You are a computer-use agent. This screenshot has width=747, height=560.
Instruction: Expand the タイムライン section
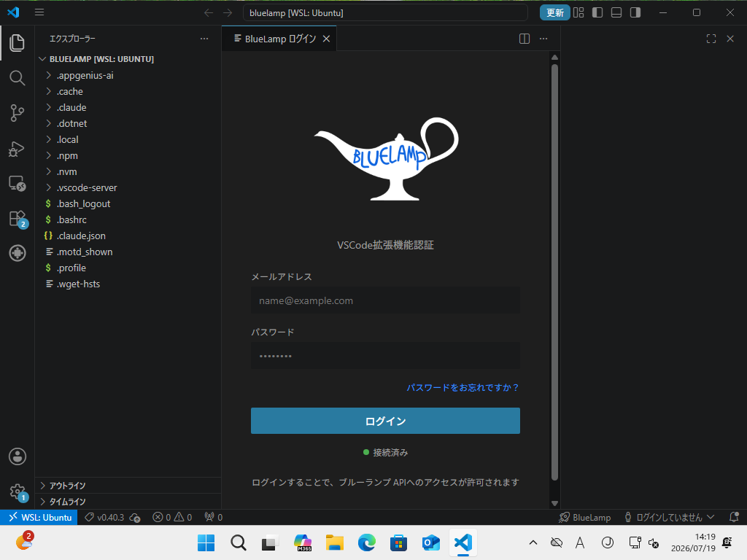128,502
